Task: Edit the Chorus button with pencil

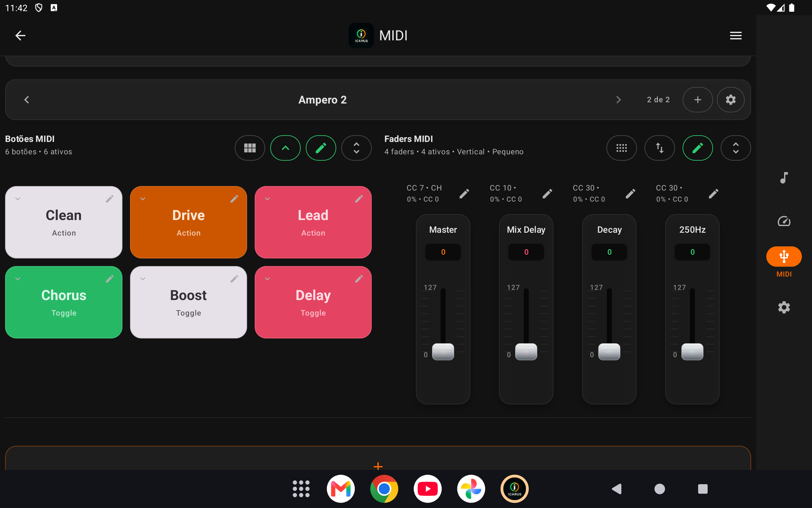Action: click(x=110, y=279)
